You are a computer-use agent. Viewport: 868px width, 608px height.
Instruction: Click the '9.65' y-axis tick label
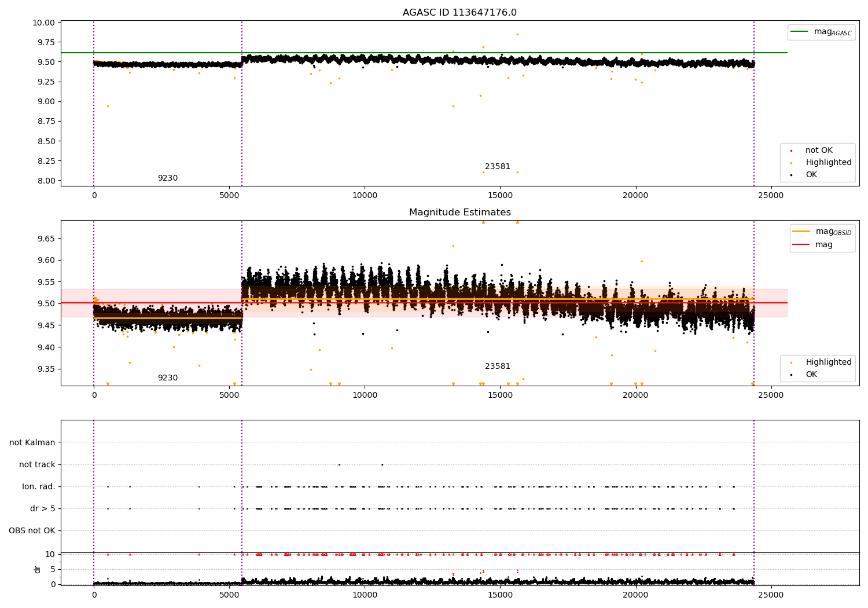[x=47, y=239]
